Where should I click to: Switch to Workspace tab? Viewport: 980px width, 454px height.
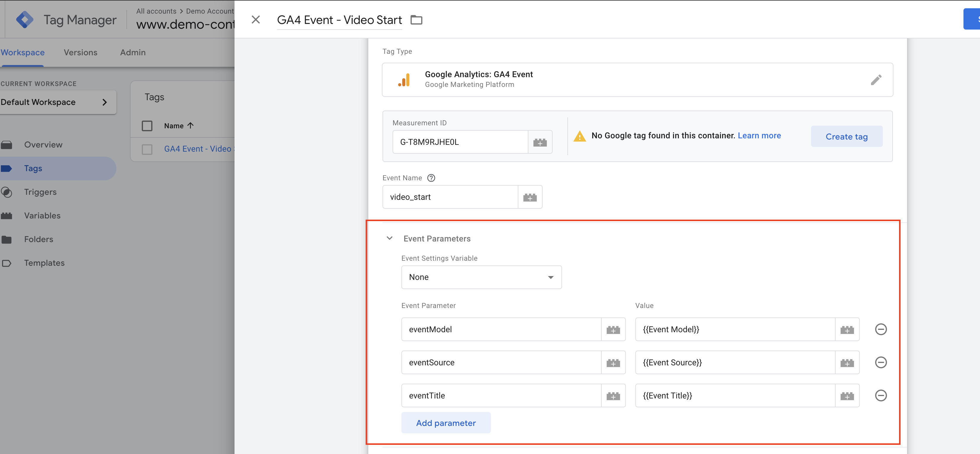pyautogui.click(x=22, y=53)
